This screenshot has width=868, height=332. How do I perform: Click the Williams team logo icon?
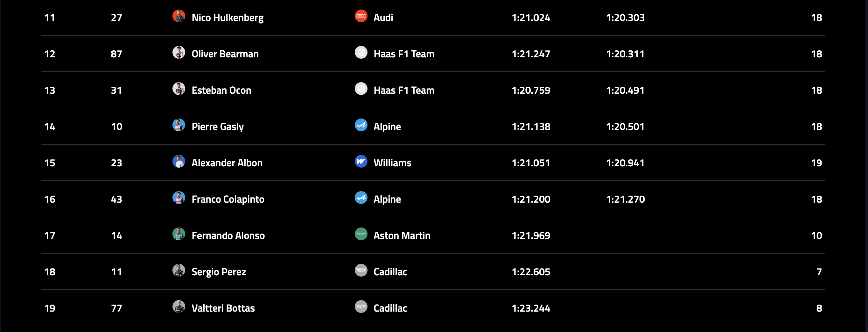(x=361, y=161)
